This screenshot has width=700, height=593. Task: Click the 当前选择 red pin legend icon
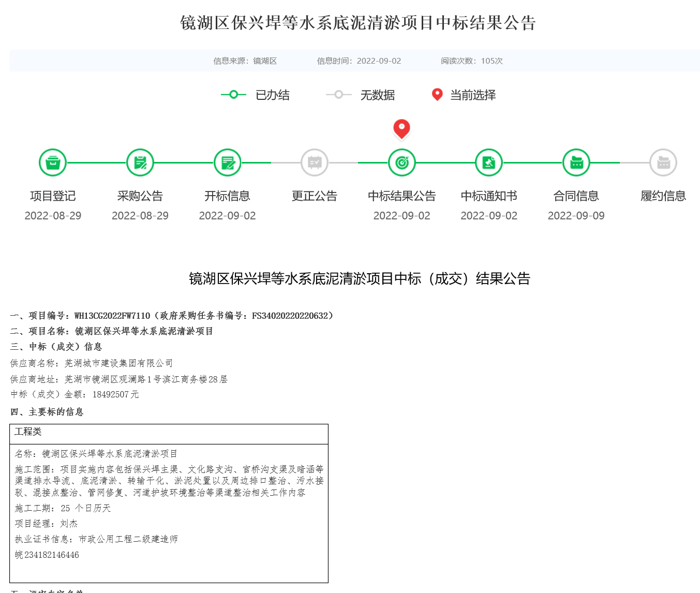(x=437, y=94)
